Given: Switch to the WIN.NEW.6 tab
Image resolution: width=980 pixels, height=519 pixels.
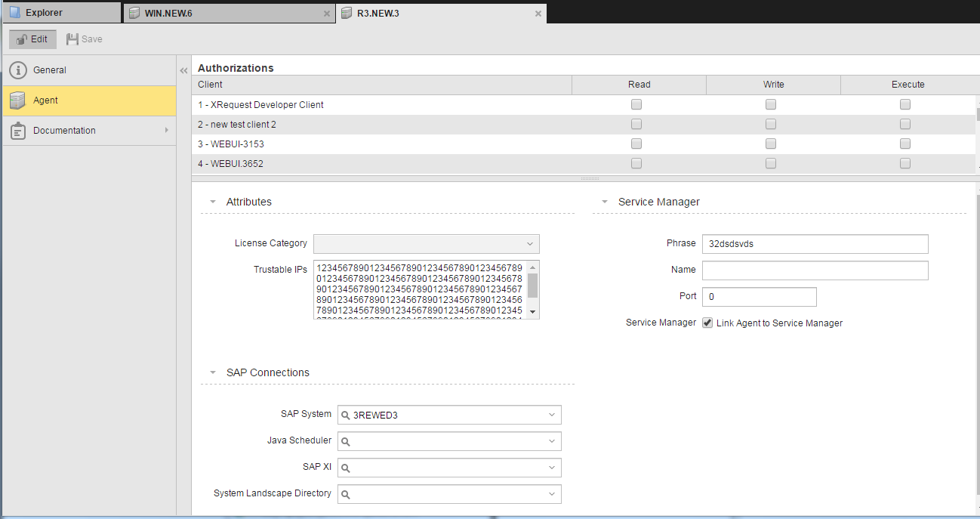Looking at the screenshot, I should (x=229, y=13).
